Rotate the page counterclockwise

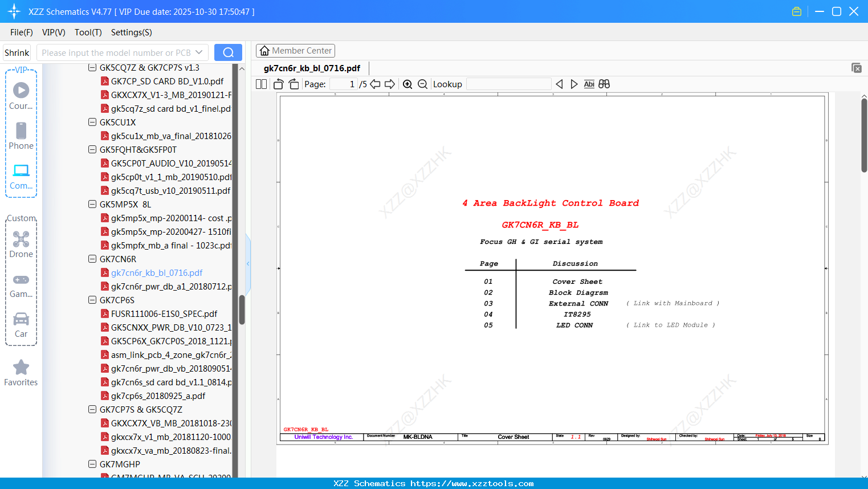coord(279,84)
